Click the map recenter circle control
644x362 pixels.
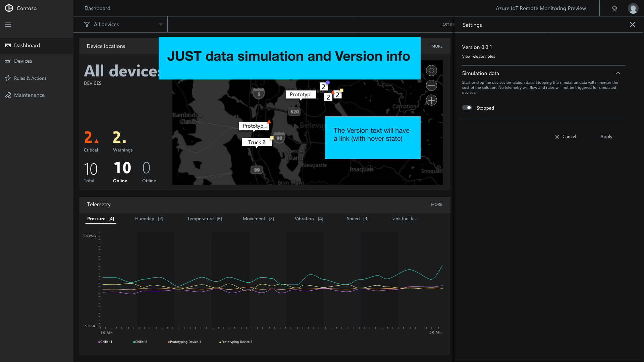pos(431,70)
